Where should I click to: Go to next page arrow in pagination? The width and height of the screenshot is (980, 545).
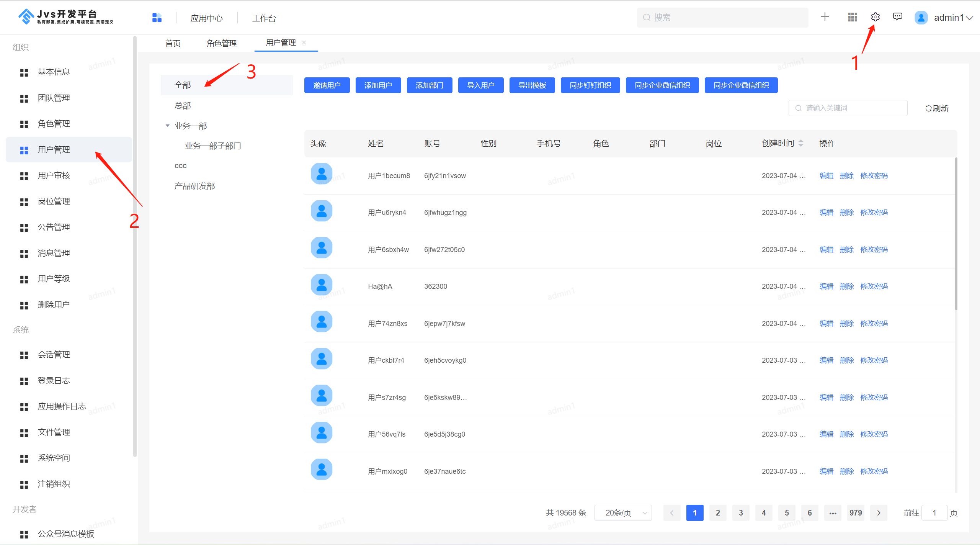pos(879,512)
